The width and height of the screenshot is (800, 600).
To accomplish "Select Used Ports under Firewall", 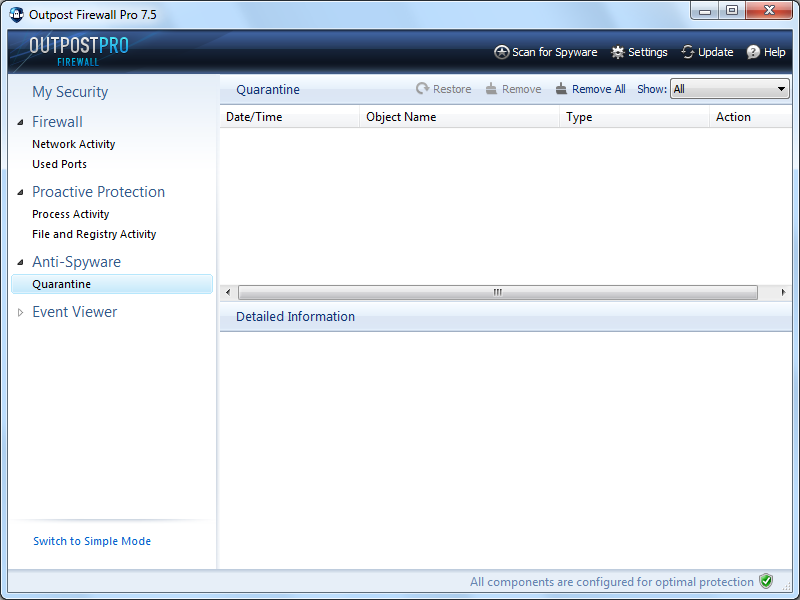I will 59,164.
